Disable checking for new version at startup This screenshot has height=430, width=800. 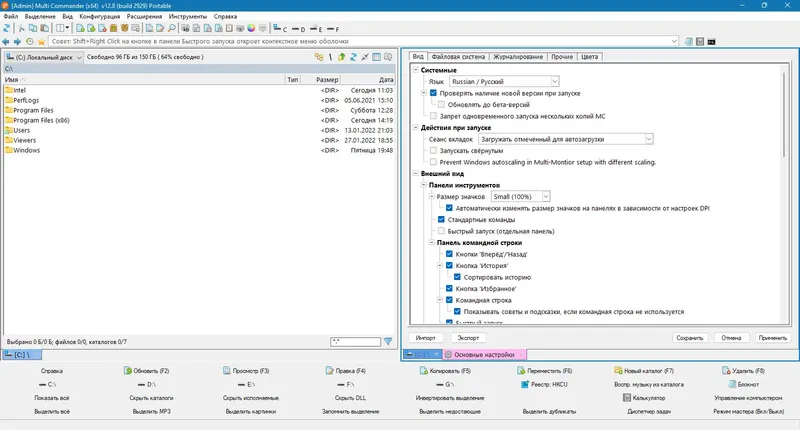tap(433, 93)
